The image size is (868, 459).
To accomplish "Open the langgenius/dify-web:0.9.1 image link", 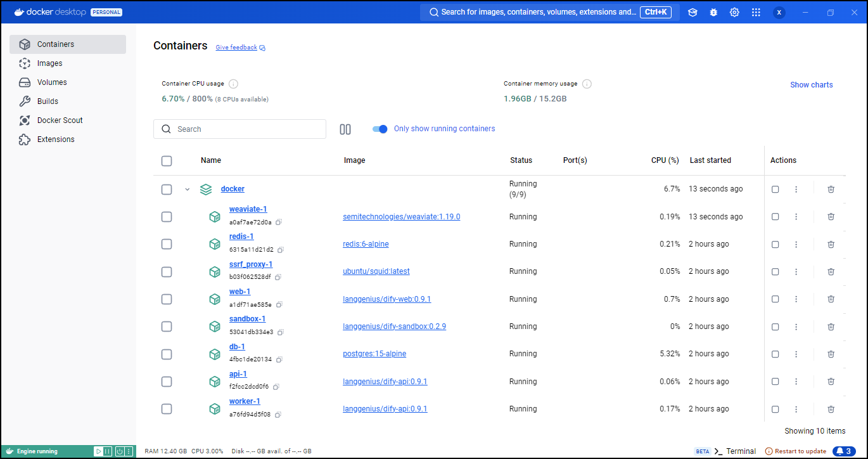I will point(387,299).
